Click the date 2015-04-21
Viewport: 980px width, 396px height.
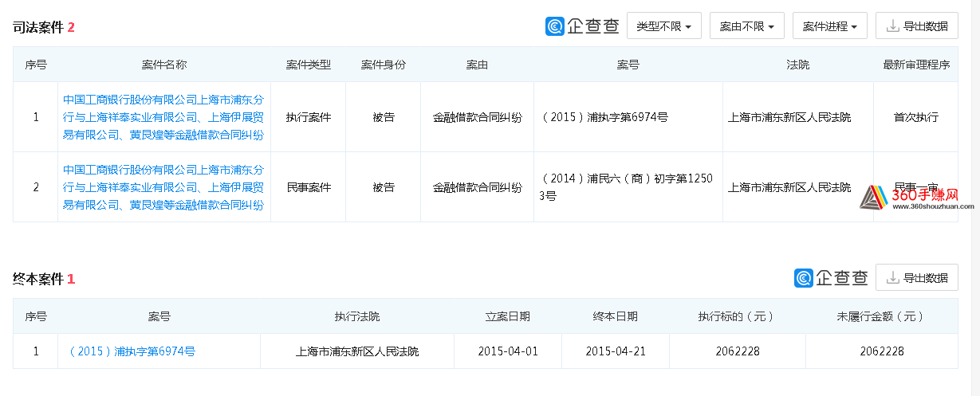pos(616,351)
